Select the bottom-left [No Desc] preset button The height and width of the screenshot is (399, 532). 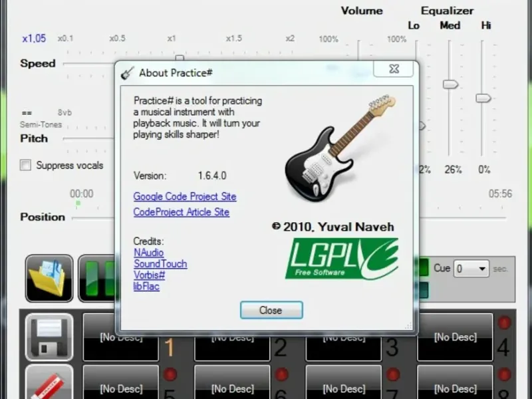(x=121, y=382)
